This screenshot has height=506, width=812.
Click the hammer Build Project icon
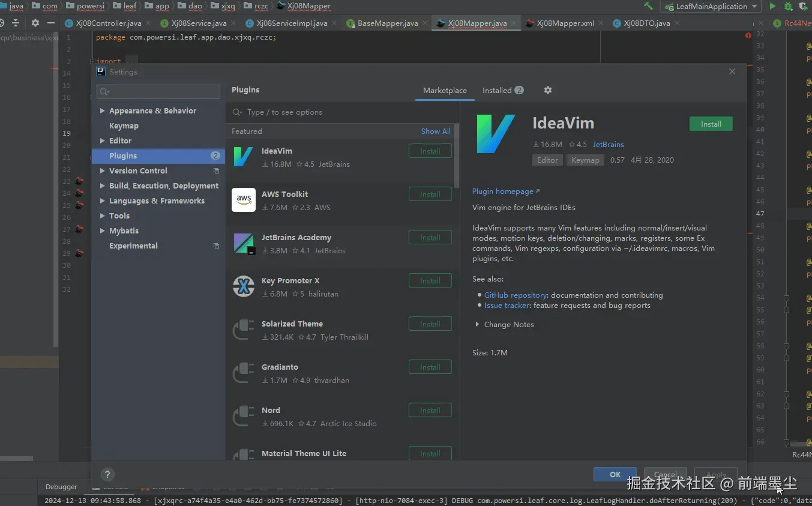[648, 6]
